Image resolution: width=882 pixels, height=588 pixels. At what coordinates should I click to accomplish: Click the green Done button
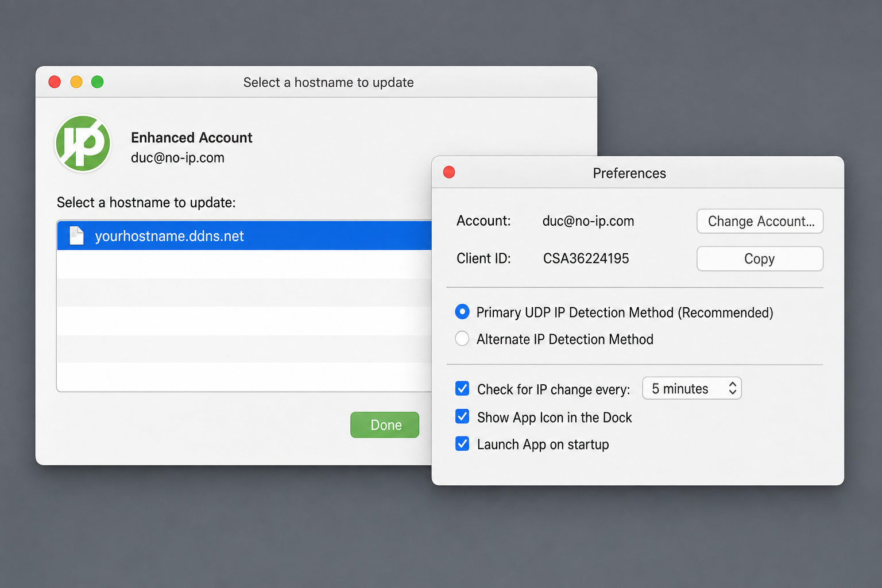tap(385, 425)
